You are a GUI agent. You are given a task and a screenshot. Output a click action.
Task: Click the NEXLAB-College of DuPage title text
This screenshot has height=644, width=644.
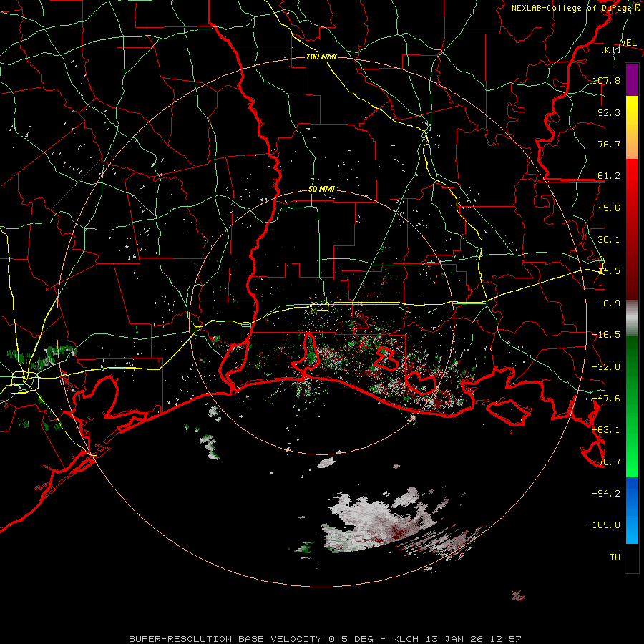[575, 8]
